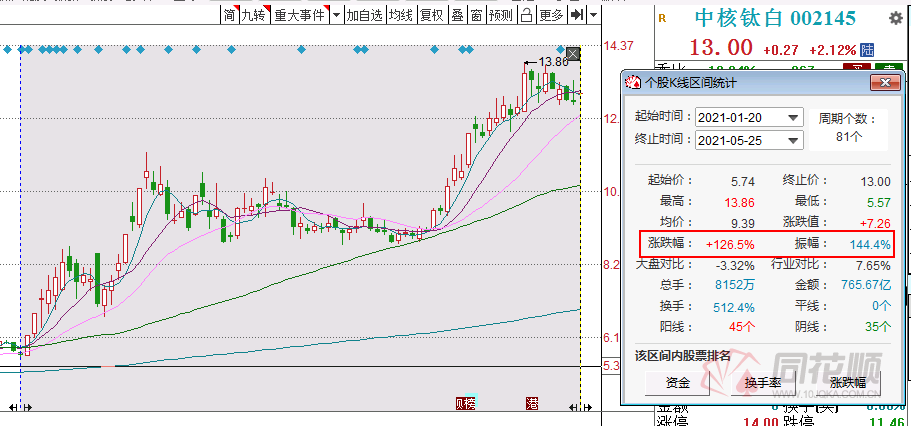
Task: Click the arrow-to-bar icon in the toolbar
Action: click(x=577, y=15)
